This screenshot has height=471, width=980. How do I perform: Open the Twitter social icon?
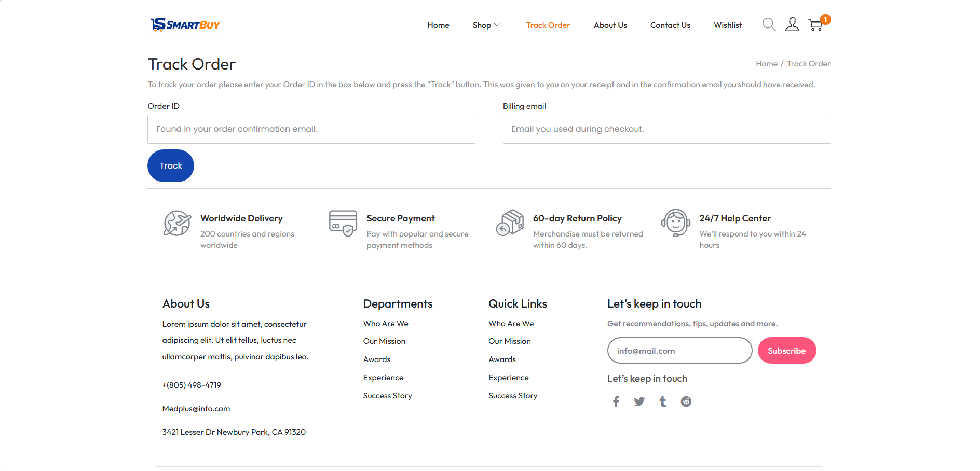coord(639,401)
